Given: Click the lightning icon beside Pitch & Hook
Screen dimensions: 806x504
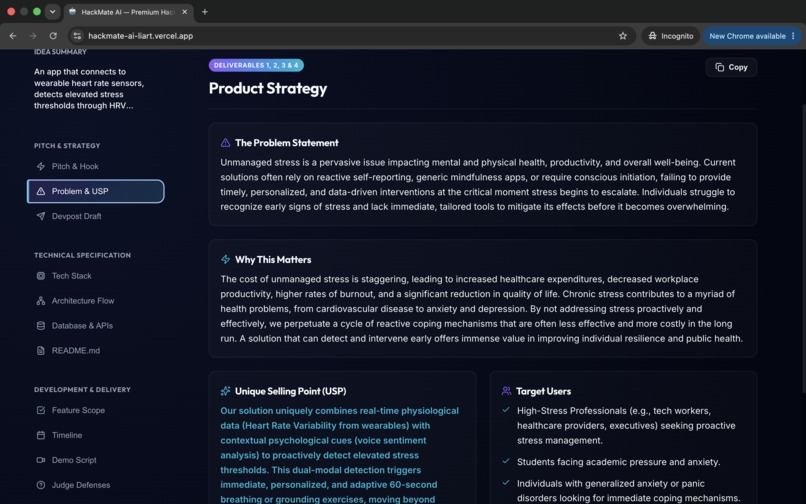Looking at the screenshot, I should click(x=41, y=166).
